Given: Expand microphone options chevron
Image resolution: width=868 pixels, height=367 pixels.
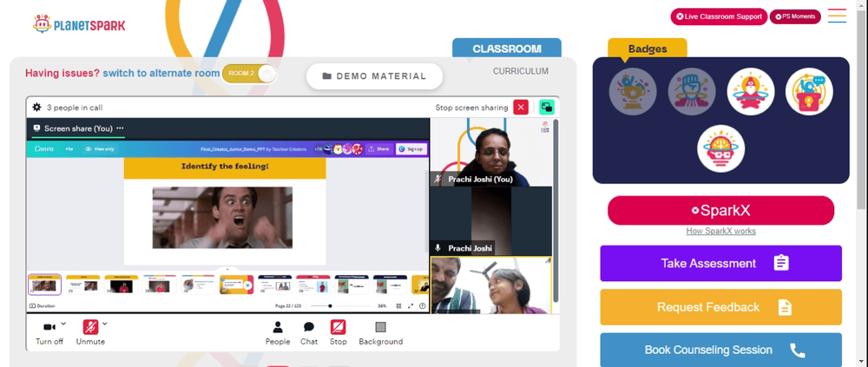Looking at the screenshot, I should coord(105,324).
